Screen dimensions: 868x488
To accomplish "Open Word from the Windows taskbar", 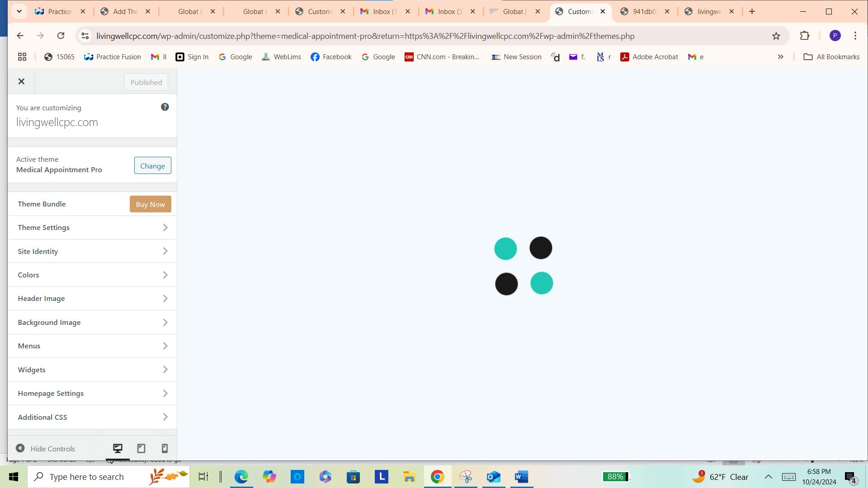I will [521, 477].
